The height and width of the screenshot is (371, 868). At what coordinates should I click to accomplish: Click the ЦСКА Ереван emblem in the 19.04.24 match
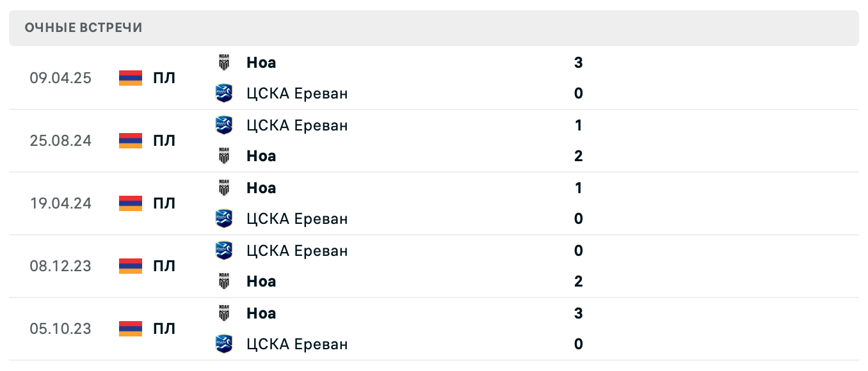[x=224, y=218]
